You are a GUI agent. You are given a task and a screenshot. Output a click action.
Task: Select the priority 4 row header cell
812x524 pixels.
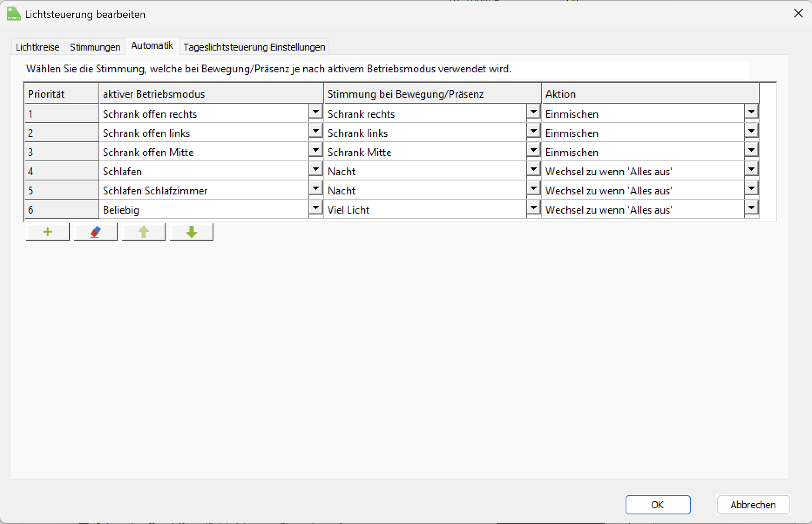pyautogui.click(x=61, y=171)
